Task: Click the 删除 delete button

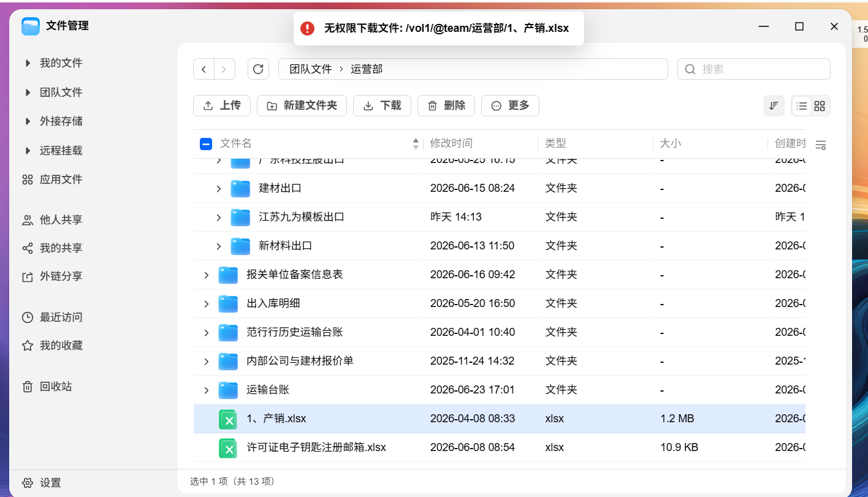Action: pyautogui.click(x=446, y=105)
